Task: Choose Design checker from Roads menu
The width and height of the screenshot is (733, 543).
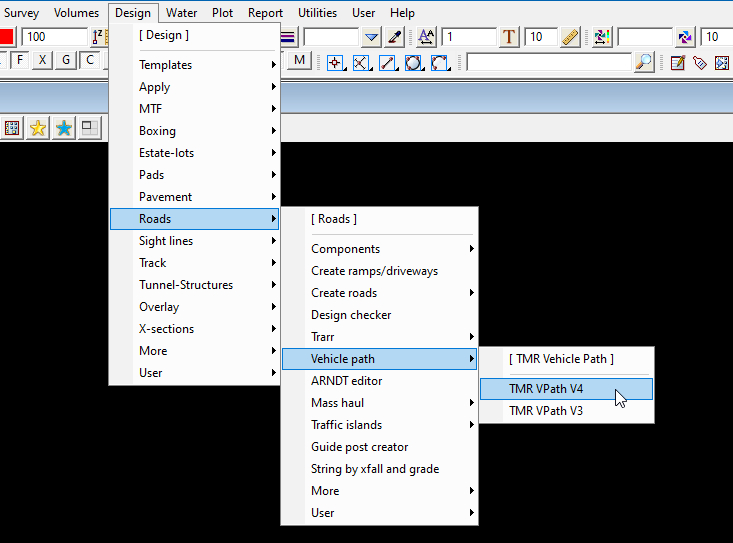Action: click(x=351, y=315)
